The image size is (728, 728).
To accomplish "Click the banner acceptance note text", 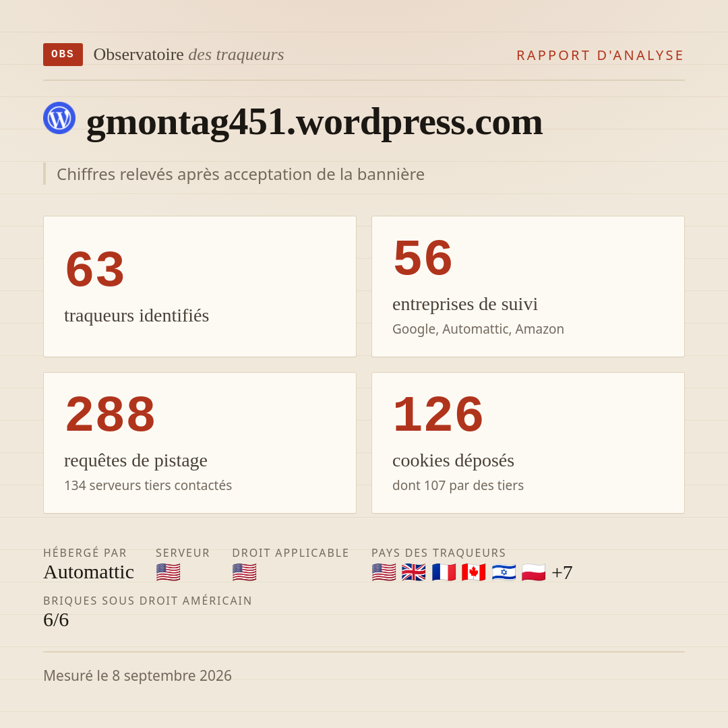I will click(241, 174).
